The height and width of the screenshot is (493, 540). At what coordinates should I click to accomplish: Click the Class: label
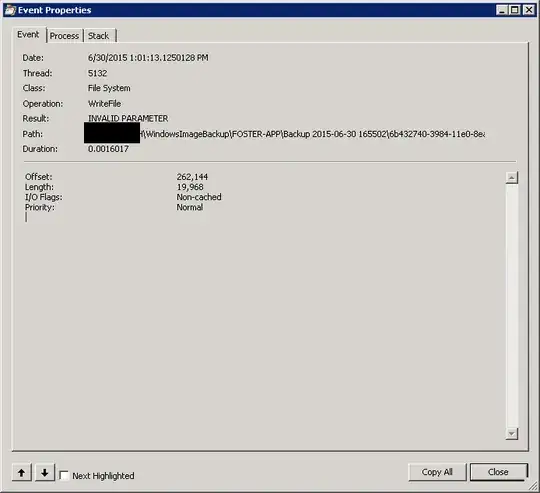click(x=34, y=88)
